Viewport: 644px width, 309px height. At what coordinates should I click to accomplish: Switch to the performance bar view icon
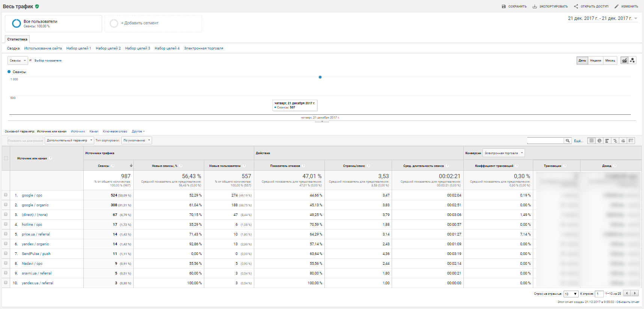(x=607, y=141)
